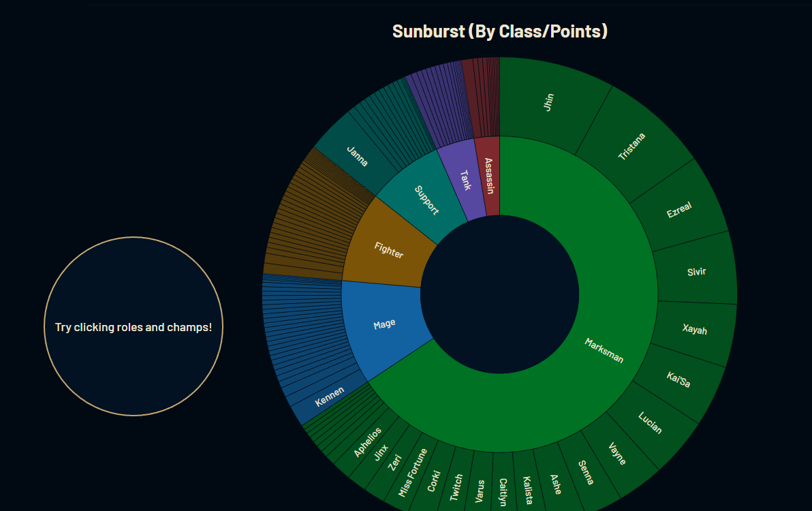Select the Xayah champion slice
Screen dimensions: 812x511
693,330
